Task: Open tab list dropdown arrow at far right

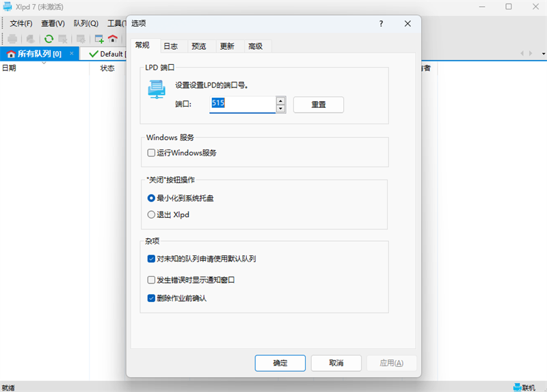Action: pos(544,54)
